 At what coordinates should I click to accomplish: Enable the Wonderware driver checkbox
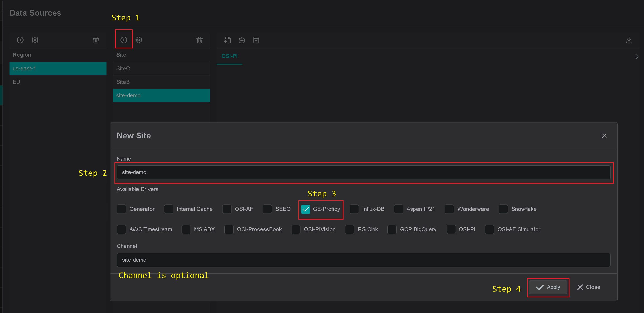[449, 209]
